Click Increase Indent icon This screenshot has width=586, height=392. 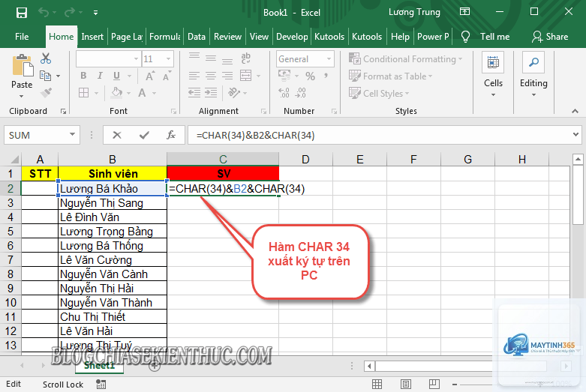pyautogui.click(x=211, y=93)
